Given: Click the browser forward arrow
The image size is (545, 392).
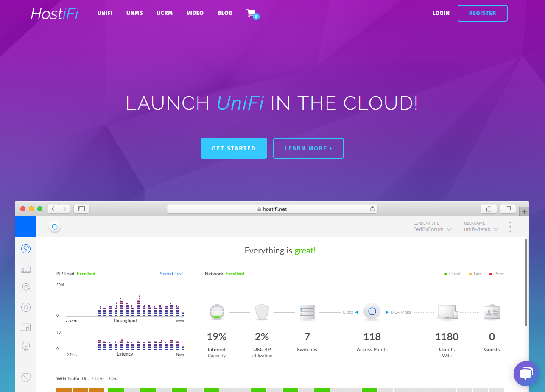Looking at the screenshot, I should [x=64, y=209].
